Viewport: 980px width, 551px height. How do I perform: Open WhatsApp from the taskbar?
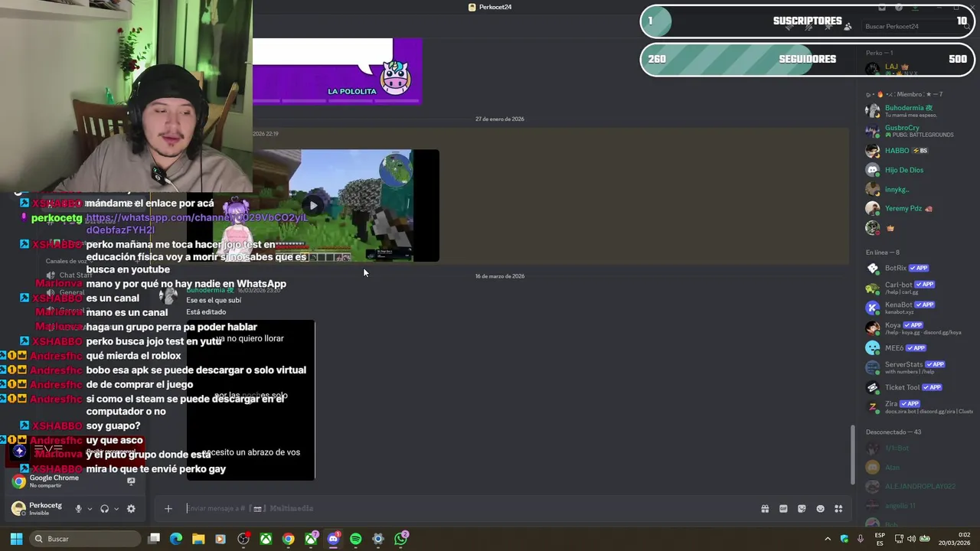400,539
